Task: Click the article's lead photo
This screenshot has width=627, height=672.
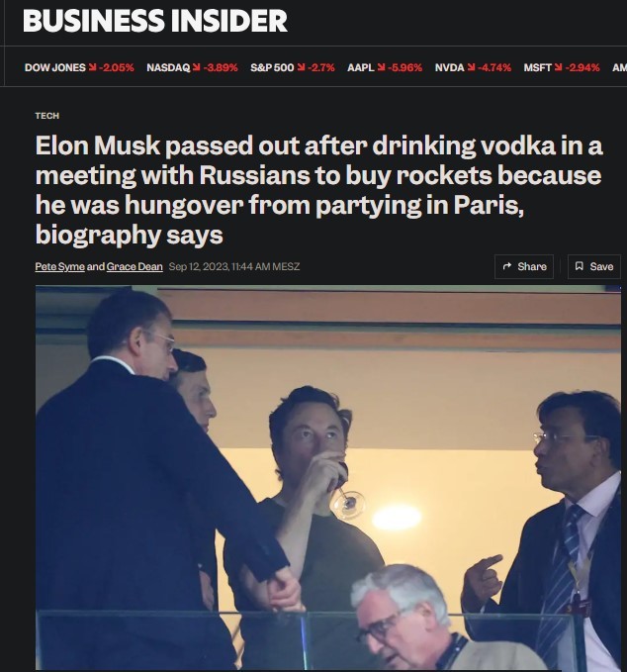Action: (328, 477)
